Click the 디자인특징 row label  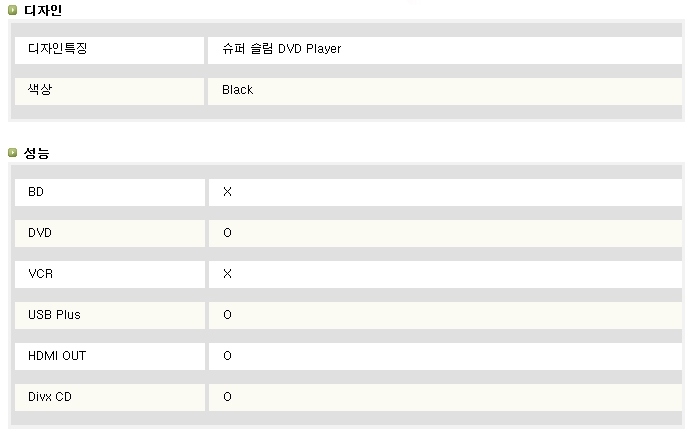(57, 48)
